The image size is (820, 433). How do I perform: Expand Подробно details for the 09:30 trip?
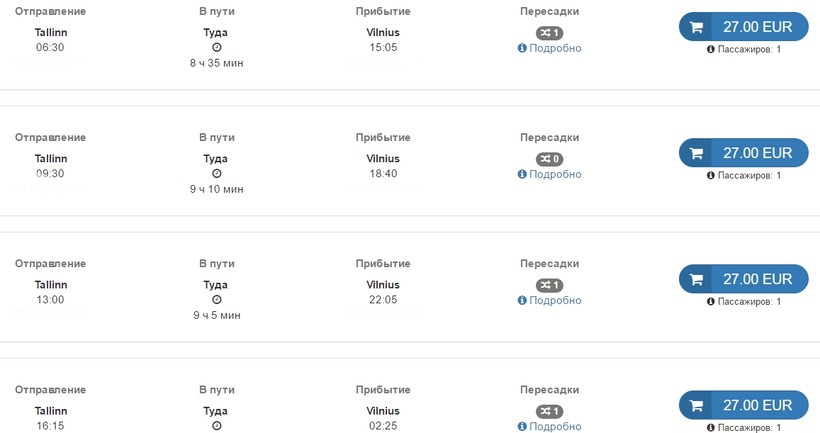click(x=554, y=174)
